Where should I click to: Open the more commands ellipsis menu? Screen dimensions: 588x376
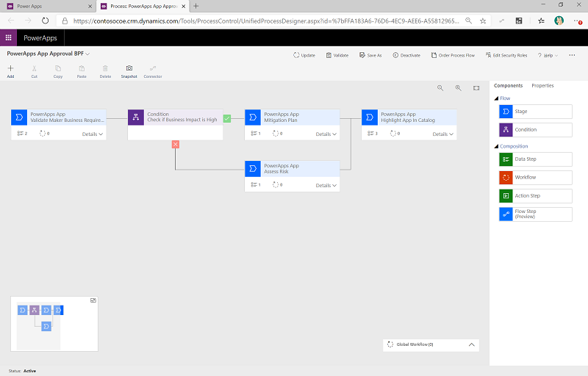[x=572, y=55]
